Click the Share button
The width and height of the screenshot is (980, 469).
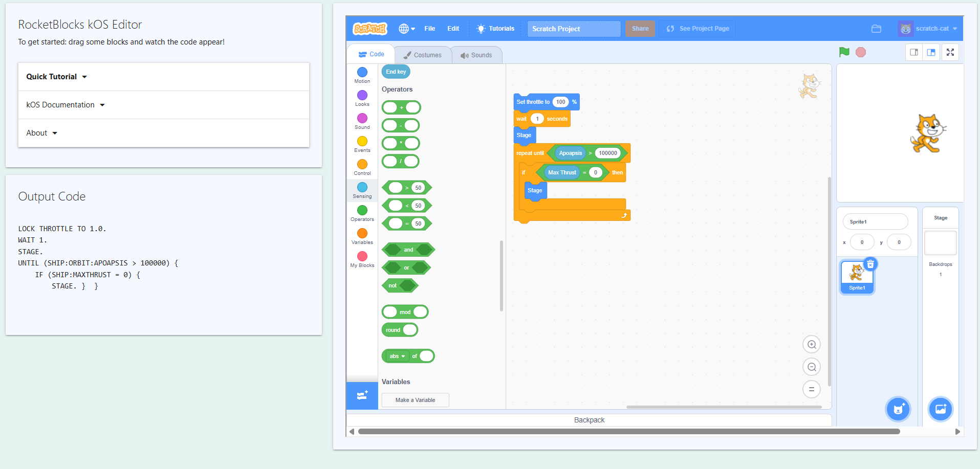(x=640, y=29)
